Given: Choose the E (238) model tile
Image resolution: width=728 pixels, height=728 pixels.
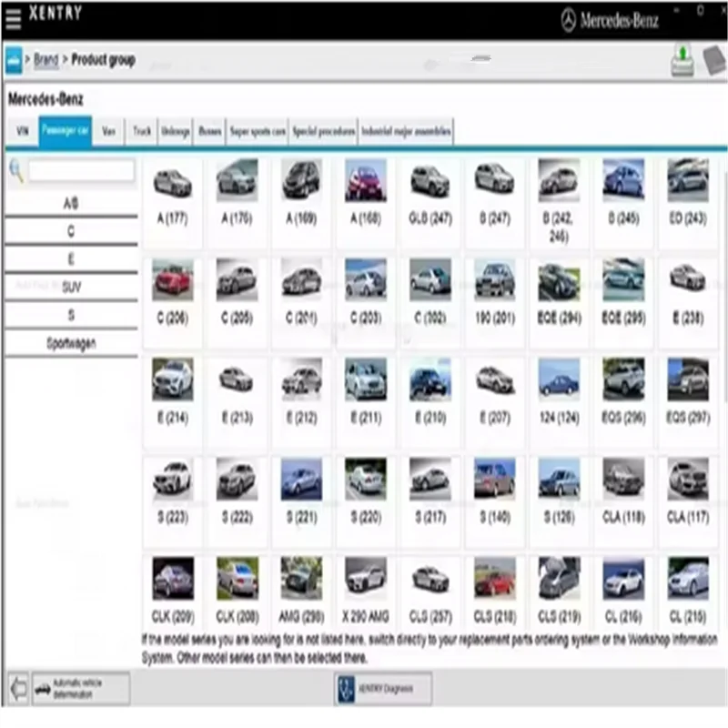Looking at the screenshot, I should coord(688,302).
